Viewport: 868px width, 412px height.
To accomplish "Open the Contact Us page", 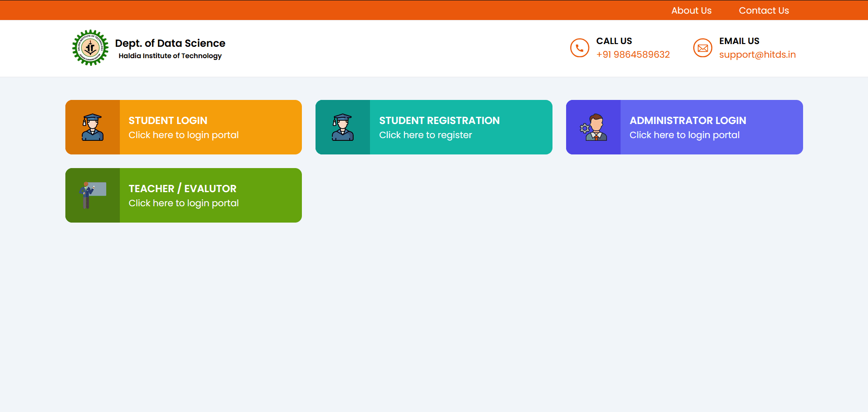I will 764,10.
